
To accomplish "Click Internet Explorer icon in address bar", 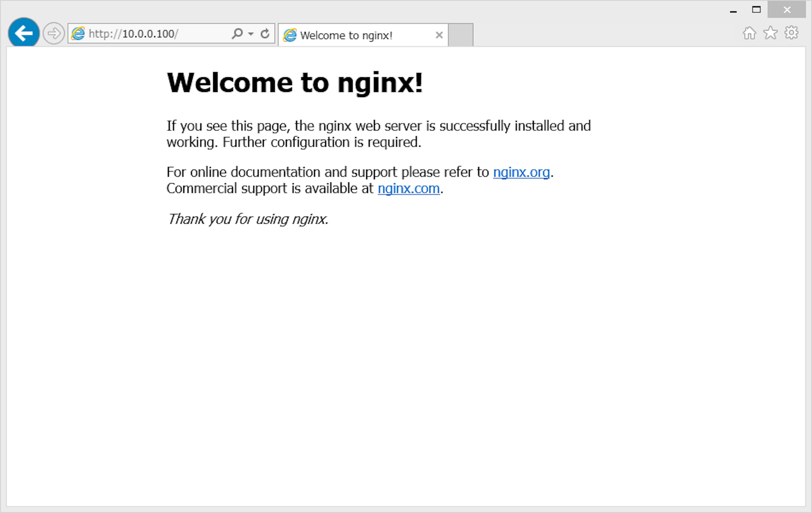I will (x=78, y=33).
